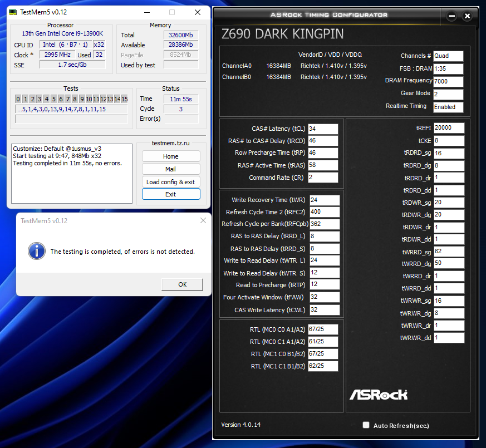Click the RAS# Active Time (tRAS) field
The height and width of the screenshot is (448, 486).
323,165
